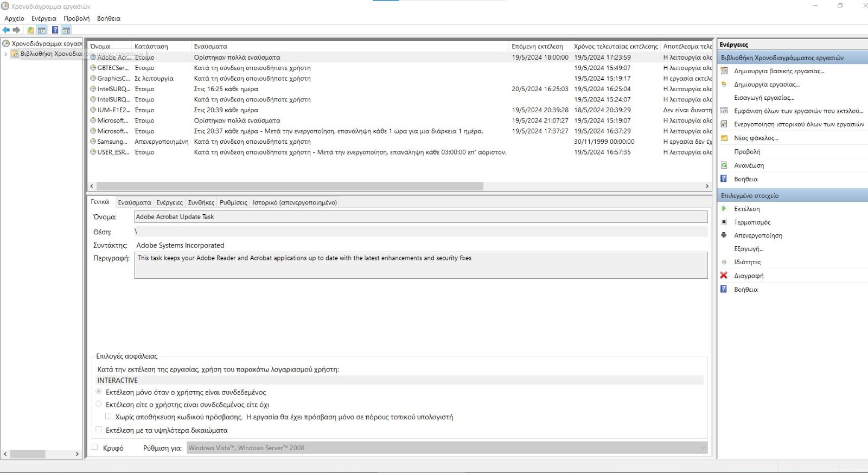Click the task icon of Samsung row

93,142
